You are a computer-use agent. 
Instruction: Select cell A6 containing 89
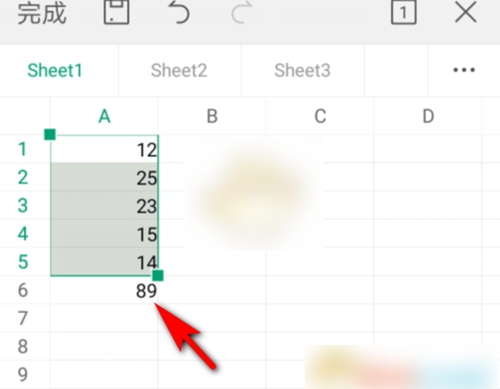[104, 290]
